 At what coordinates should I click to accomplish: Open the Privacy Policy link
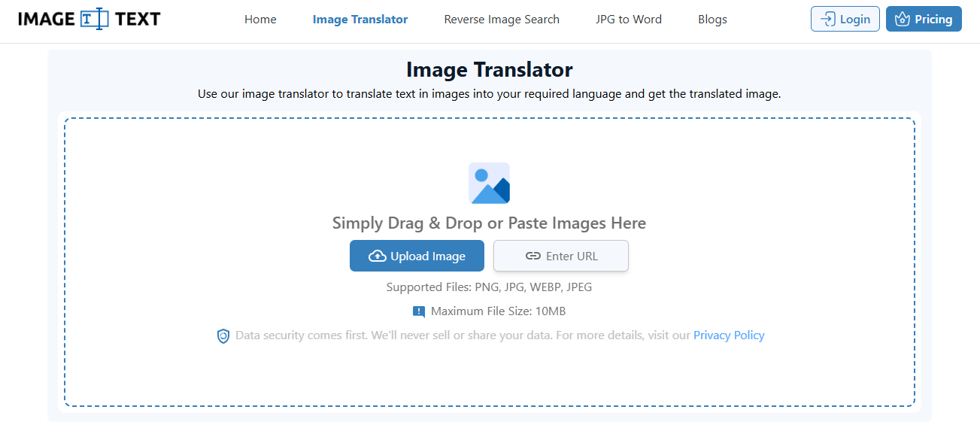[729, 335]
